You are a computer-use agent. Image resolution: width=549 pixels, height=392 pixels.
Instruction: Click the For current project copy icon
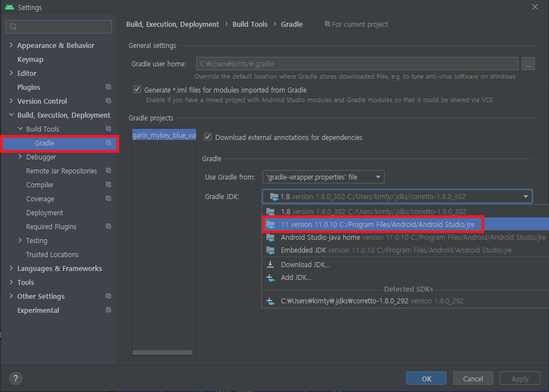327,24
